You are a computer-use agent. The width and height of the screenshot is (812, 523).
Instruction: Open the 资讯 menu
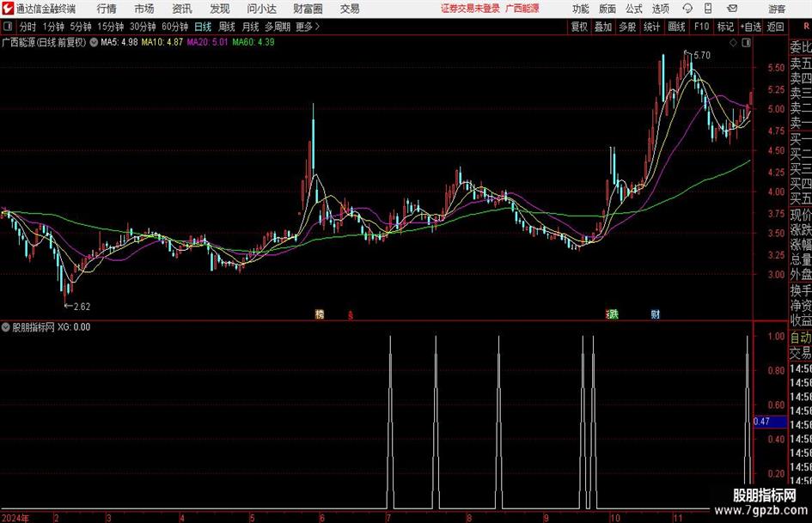tap(182, 9)
